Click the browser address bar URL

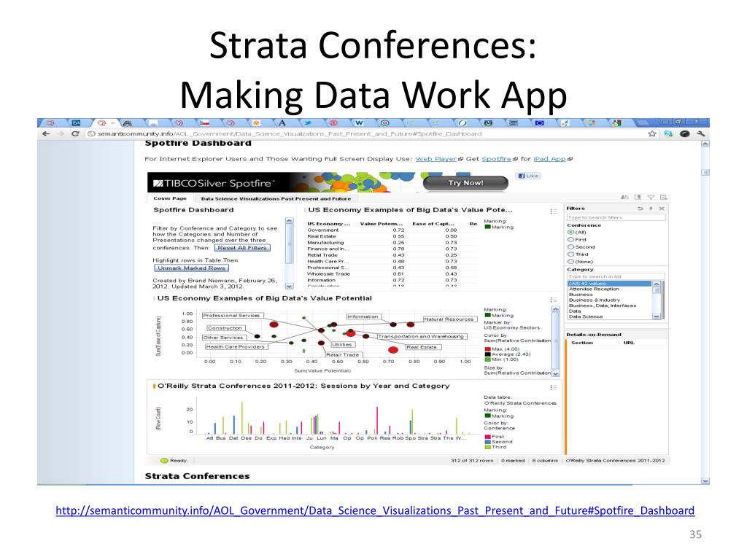(x=289, y=134)
